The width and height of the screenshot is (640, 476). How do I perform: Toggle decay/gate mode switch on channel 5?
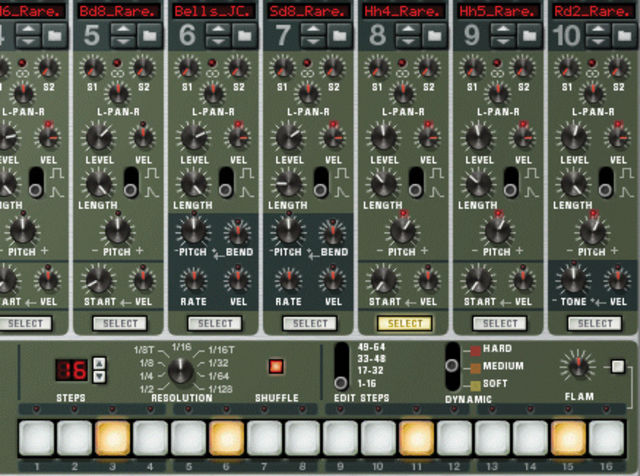(131, 182)
